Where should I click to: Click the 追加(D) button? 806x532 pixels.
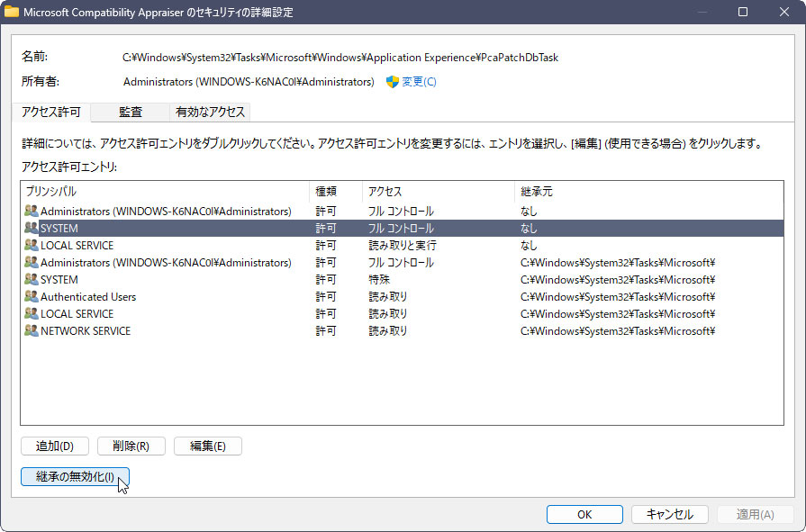[55, 446]
